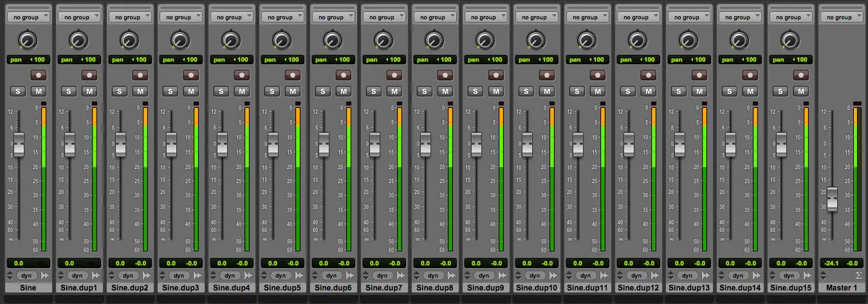Click the dyn button on Sine
868x304 pixels.
(26, 275)
